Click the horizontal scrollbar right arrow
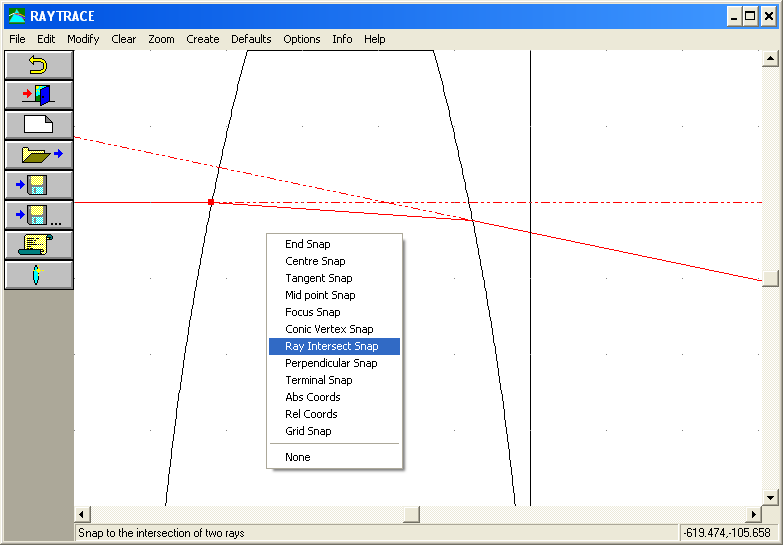This screenshot has height=545, width=783. coord(754,514)
